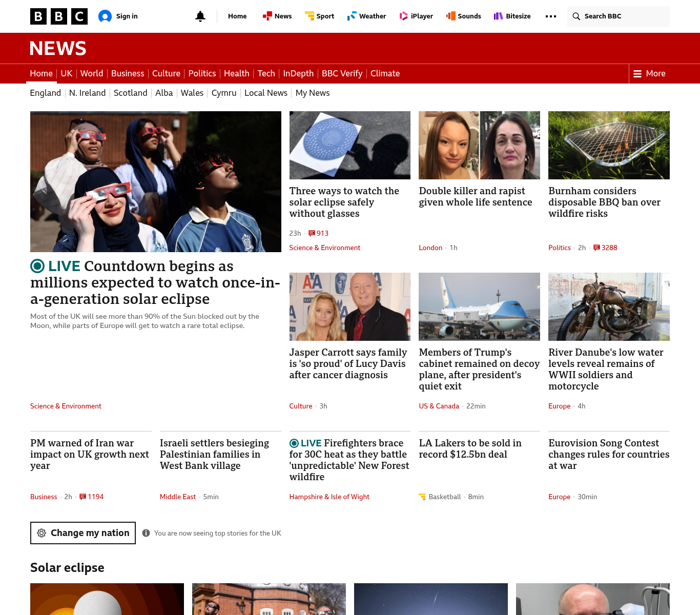This screenshot has height=615, width=700.
Task: Read Double killer and rapist story headline
Action: (476, 197)
